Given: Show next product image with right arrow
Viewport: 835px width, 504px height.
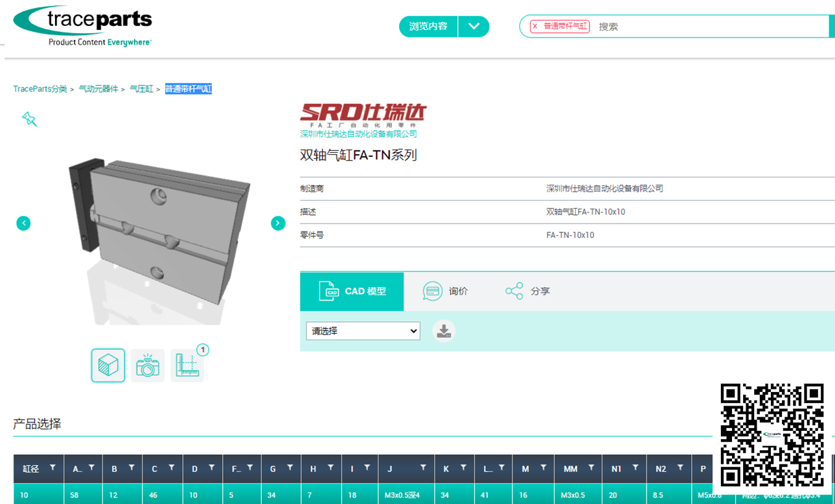Looking at the screenshot, I should point(278,223).
